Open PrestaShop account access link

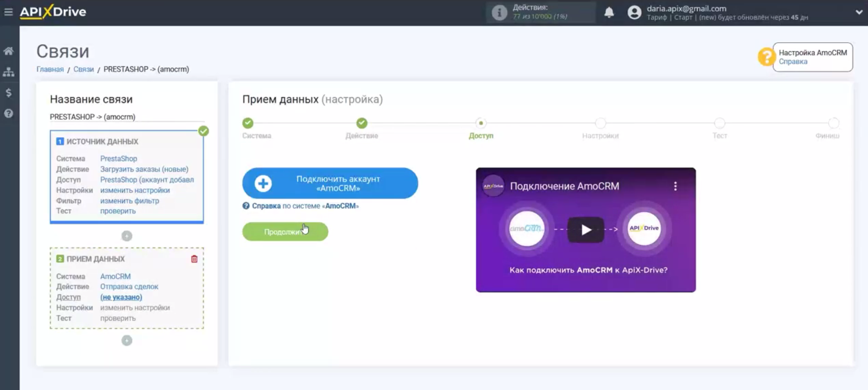[x=147, y=179]
